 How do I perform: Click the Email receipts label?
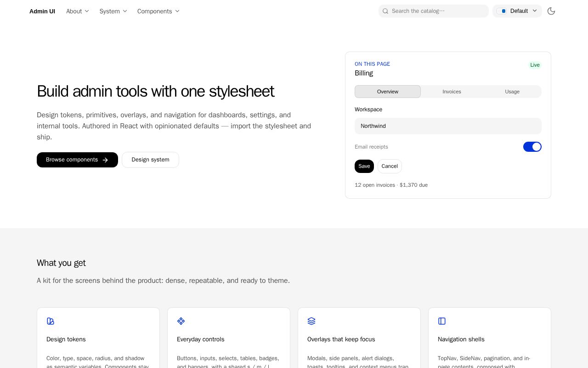click(371, 147)
